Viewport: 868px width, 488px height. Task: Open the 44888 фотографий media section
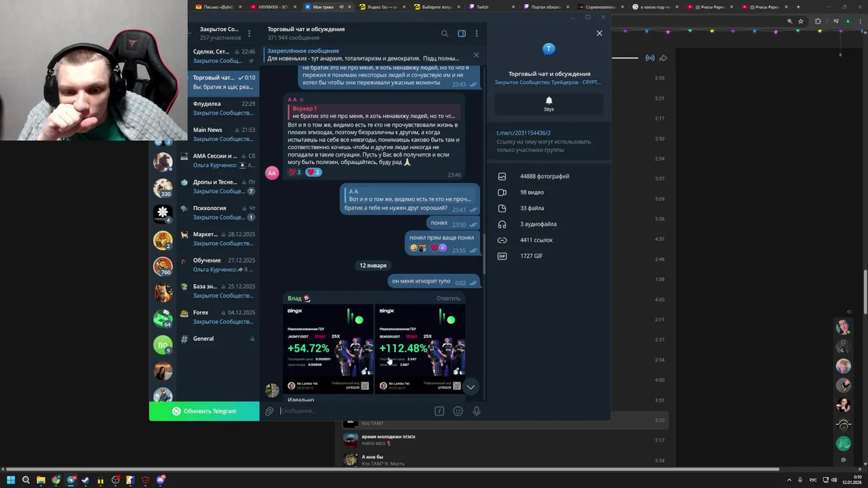(549, 176)
